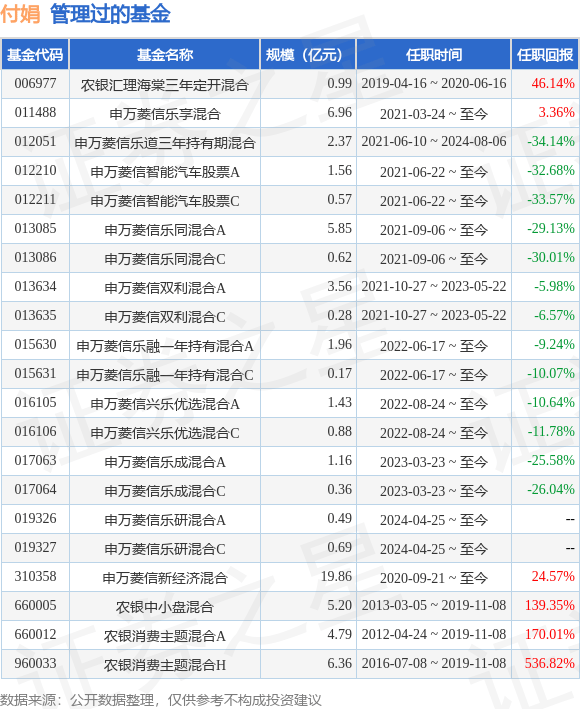Open 申万菱信乐研混合C fund name

click(x=165, y=548)
